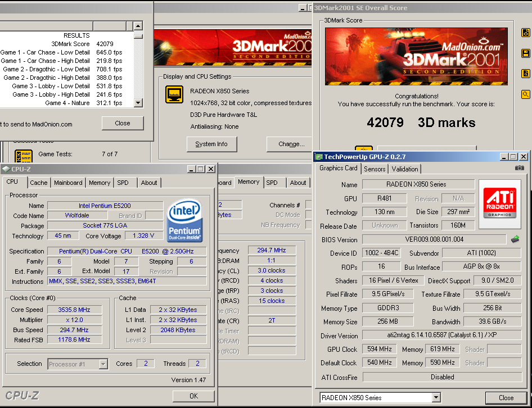Close the 3DMark results list dialog
The width and height of the screenshot is (532, 408).
[x=123, y=123]
